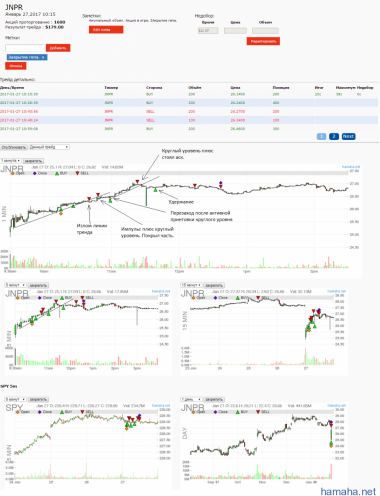Focus the Недобор 'Цена' input field
This screenshot has width=380, height=496.
pos(235,31)
